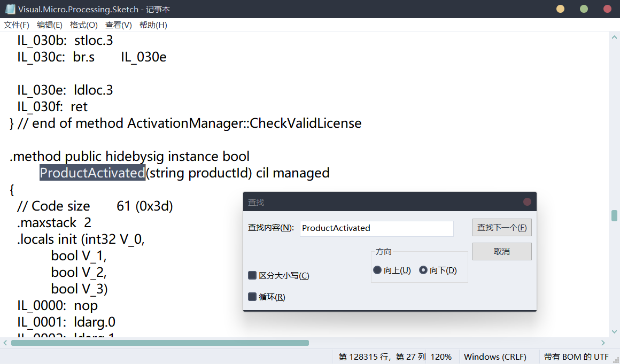Click the Notepad icon in the title bar
This screenshot has width=620, height=364.
(x=10, y=9)
